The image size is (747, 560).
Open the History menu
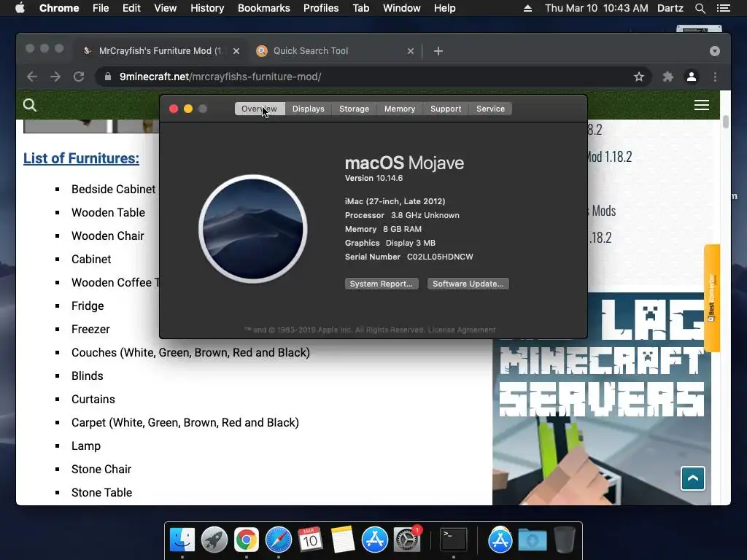(206, 8)
